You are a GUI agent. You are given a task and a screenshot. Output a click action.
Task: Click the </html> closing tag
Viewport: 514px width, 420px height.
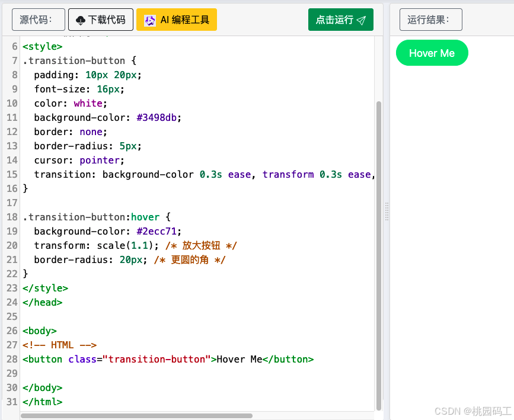pyautogui.click(x=42, y=402)
